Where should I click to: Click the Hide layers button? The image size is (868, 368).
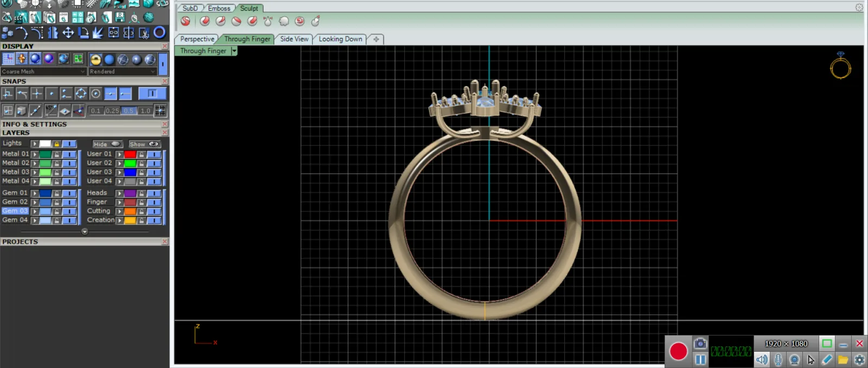tap(106, 144)
